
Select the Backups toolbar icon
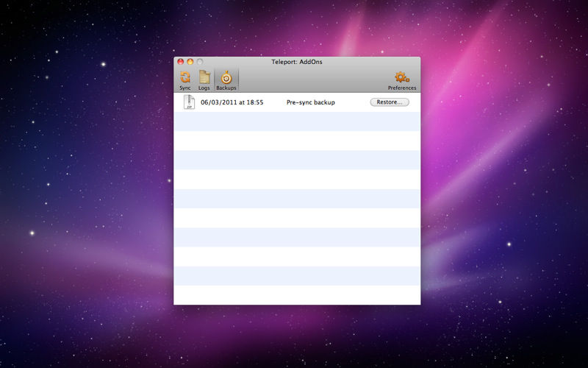tap(226, 80)
